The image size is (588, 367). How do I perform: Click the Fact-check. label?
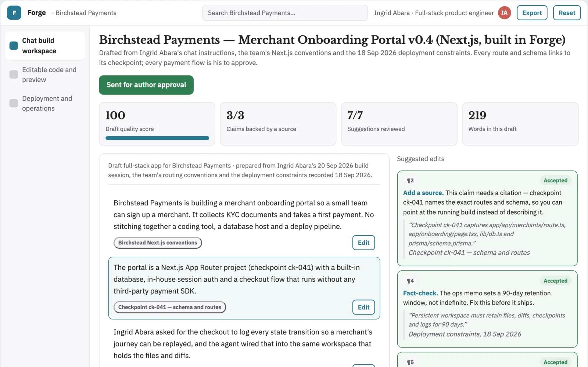pos(420,293)
